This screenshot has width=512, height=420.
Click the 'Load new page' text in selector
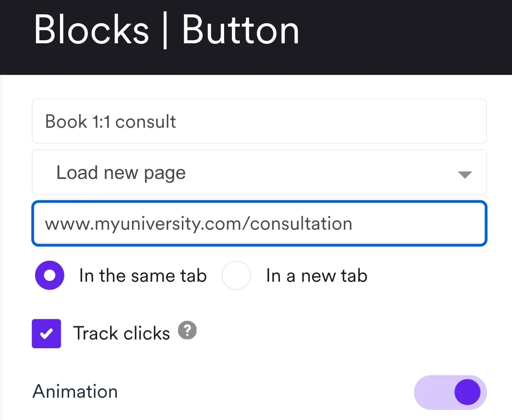(x=121, y=173)
